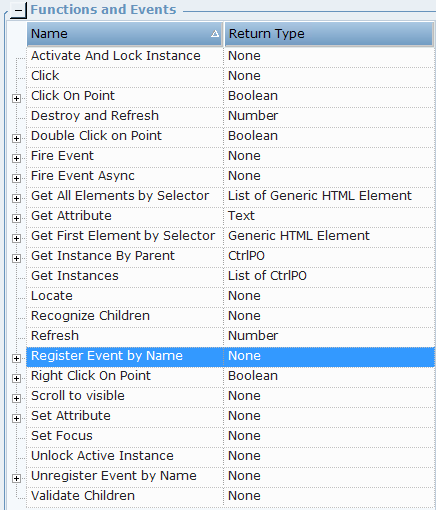The height and width of the screenshot is (510, 436).
Task: Expand the Register Event by Name row
Action: coord(16,358)
